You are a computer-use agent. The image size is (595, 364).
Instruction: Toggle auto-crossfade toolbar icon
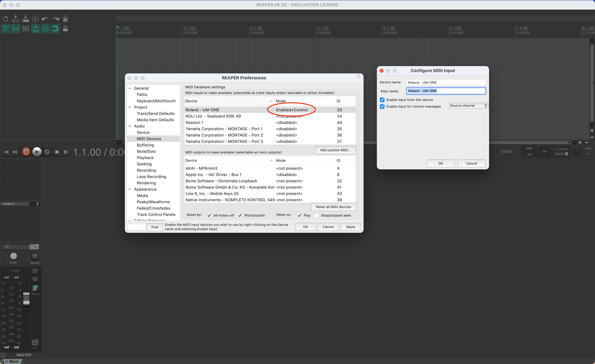[5, 29]
